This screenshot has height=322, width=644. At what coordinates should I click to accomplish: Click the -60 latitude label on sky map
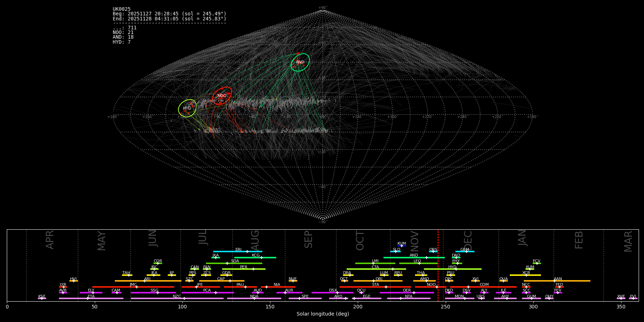click(x=322, y=187)
